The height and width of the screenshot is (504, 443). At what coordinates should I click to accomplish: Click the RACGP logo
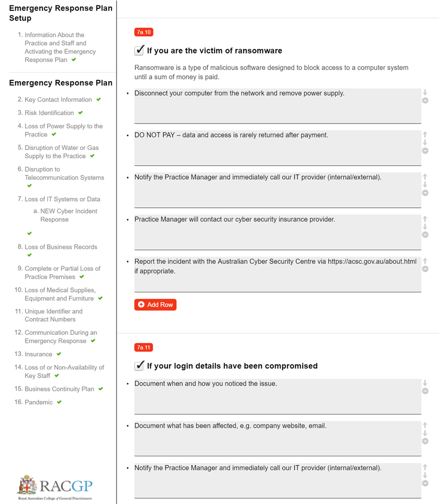pyautogui.click(x=55, y=486)
